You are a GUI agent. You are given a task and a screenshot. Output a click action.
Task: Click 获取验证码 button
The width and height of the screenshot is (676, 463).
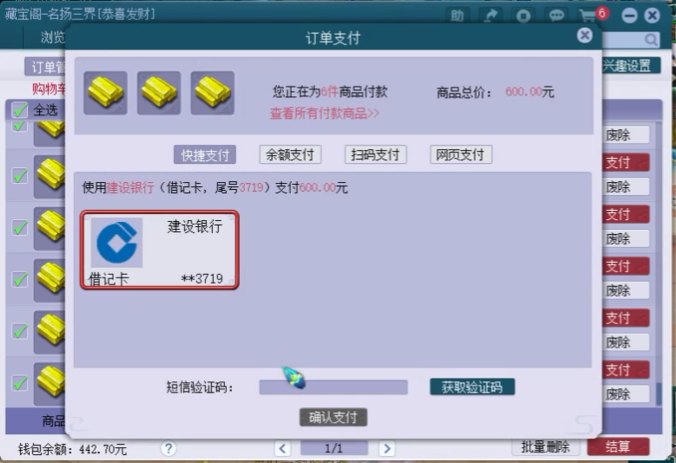(x=472, y=387)
